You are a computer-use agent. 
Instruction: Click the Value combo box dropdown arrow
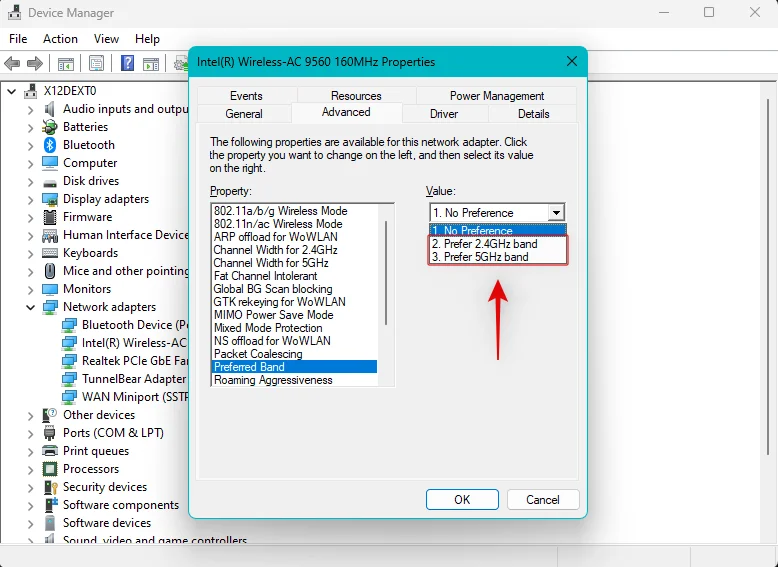556,213
